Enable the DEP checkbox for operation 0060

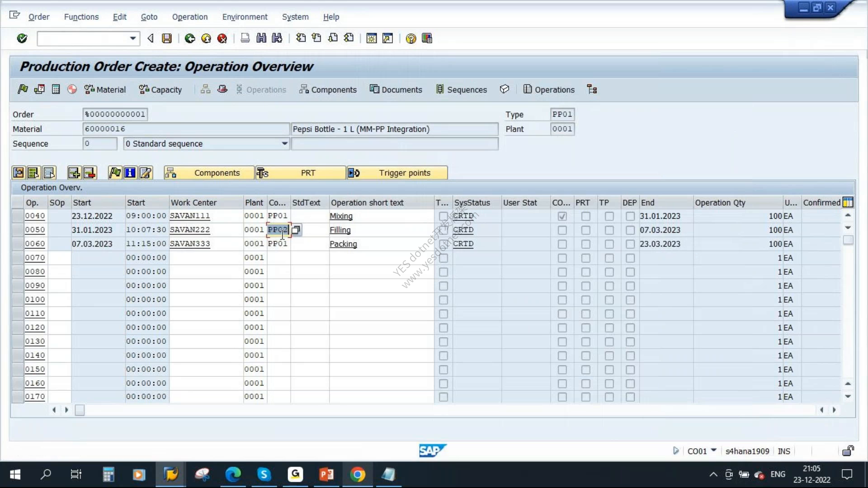click(630, 244)
